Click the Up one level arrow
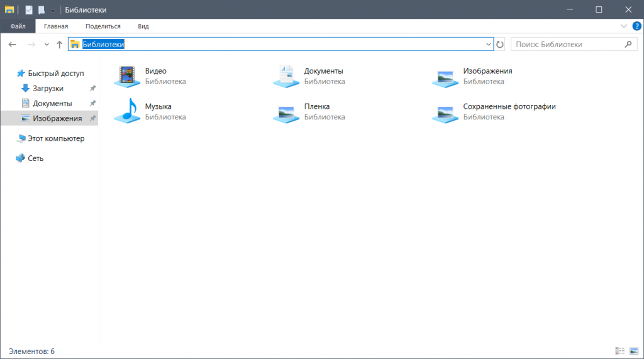Viewport: 644px width, 359px height. [x=60, y=45]
